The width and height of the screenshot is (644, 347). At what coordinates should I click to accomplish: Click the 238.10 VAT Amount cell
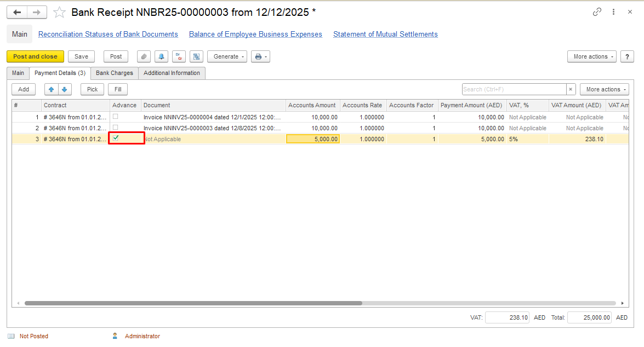coord(578,139)
